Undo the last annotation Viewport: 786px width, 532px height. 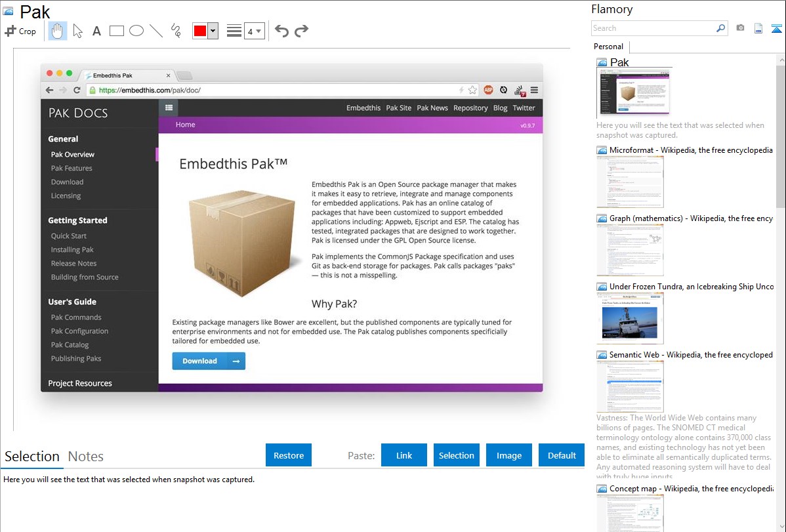281,31
